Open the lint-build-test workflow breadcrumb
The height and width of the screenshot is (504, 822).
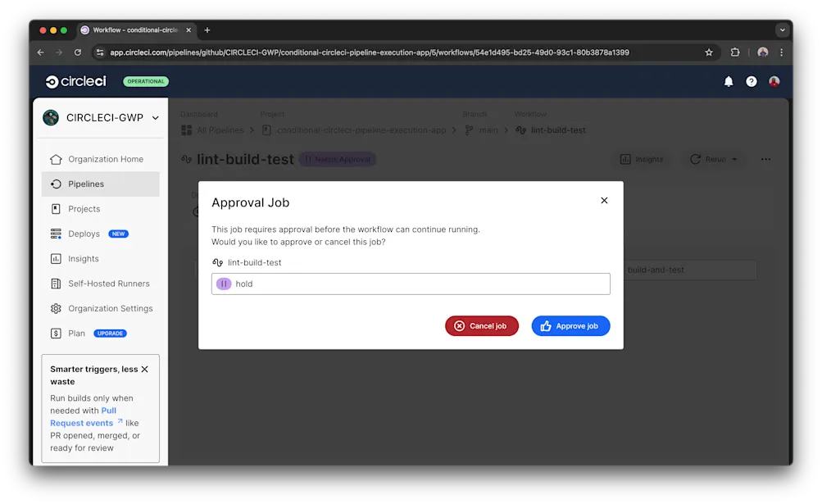(551, 130)
